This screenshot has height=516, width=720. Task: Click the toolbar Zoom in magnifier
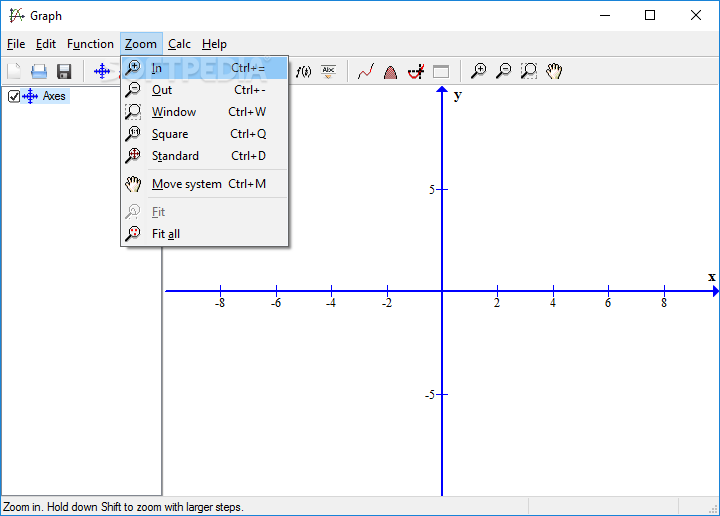[479, 71]
